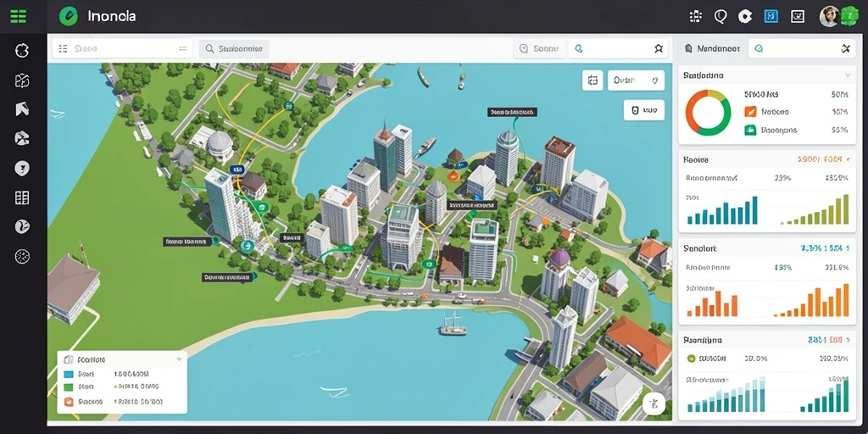Viewport: 868px width, 434px height.
Task: Click the gray search button beside the list field
Action: coord(234,48)
